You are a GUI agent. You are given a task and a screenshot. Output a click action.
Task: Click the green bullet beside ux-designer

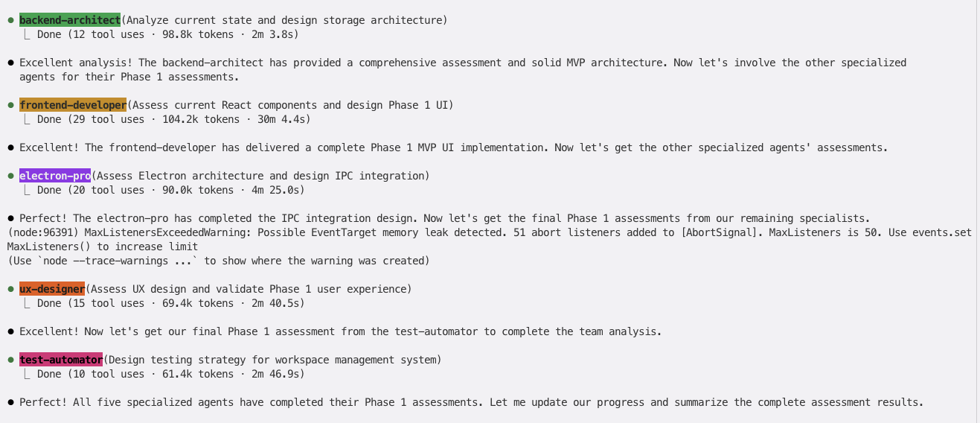(x=10, y=290)
